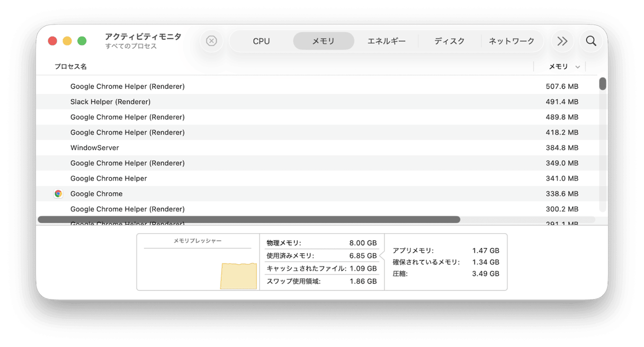Minimize the window with the yellow button
The height and width of the screenshot is (347, 644).
(x=67, y=41)
